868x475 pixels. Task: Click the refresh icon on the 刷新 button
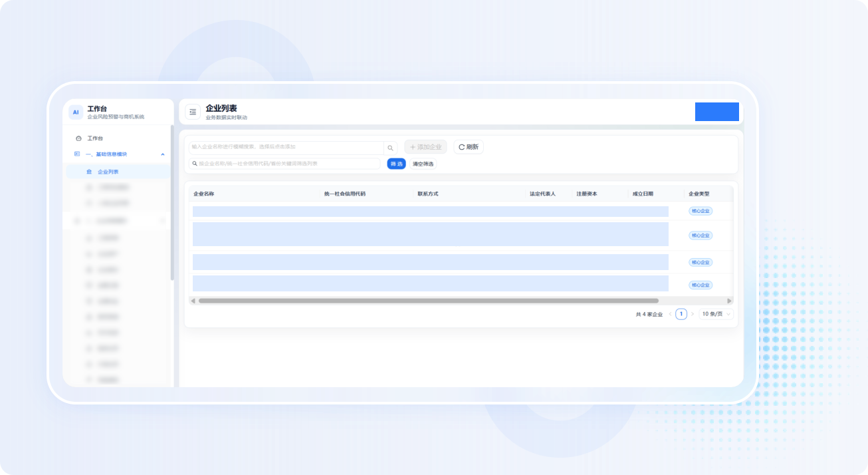tap(461, 147)
